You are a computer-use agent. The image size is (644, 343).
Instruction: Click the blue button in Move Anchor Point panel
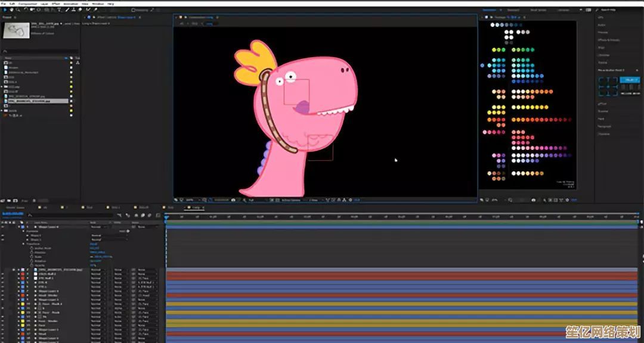coord(630,80)
